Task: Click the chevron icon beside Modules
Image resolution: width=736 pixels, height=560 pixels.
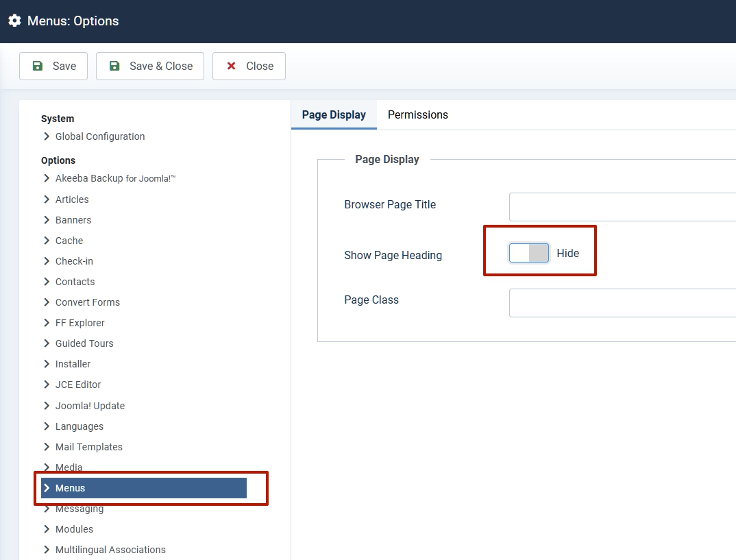Action: [47, 529]
